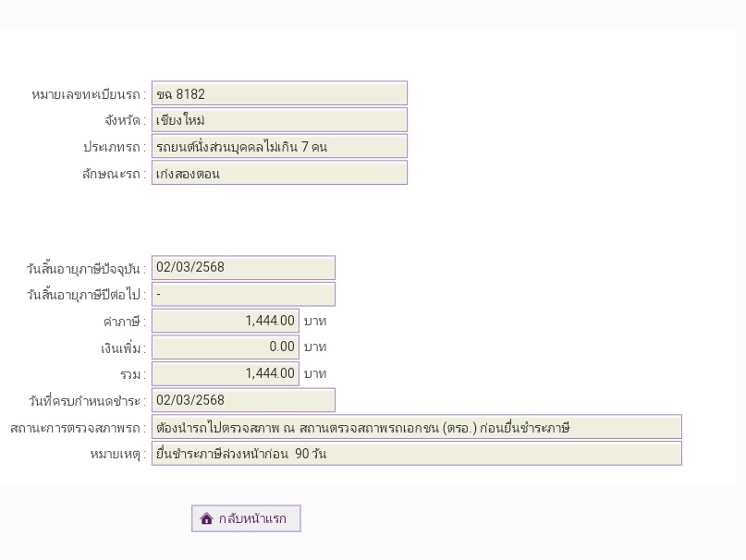Viewport: 746px width, 560px height.
Task: Click the vehicle inspection status field
Action: (x=416, y=427)
